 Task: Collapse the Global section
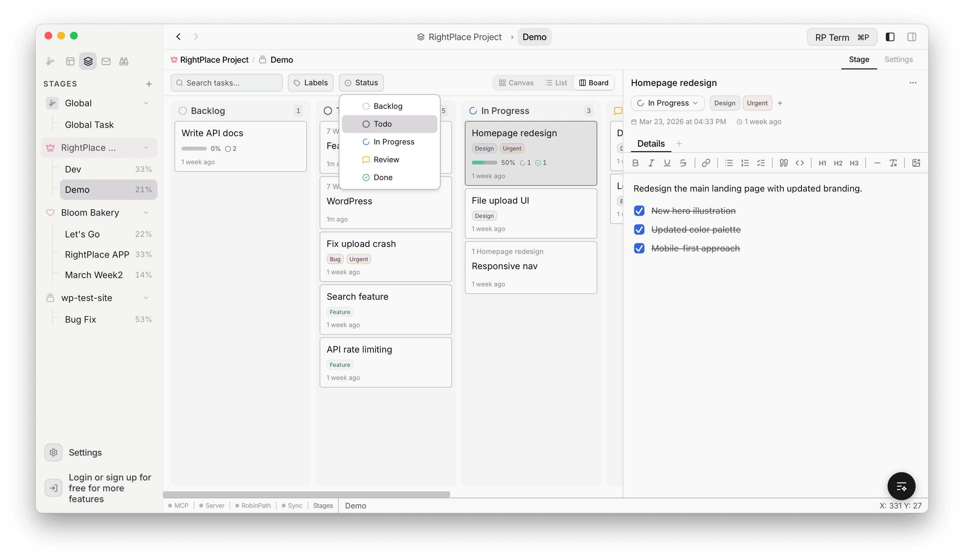point(146,103)
